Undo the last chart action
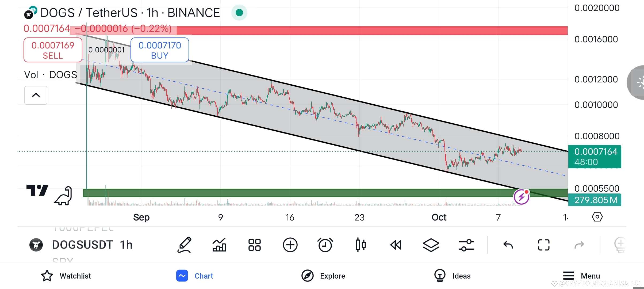The image size is (644, 289). point(508,245)
